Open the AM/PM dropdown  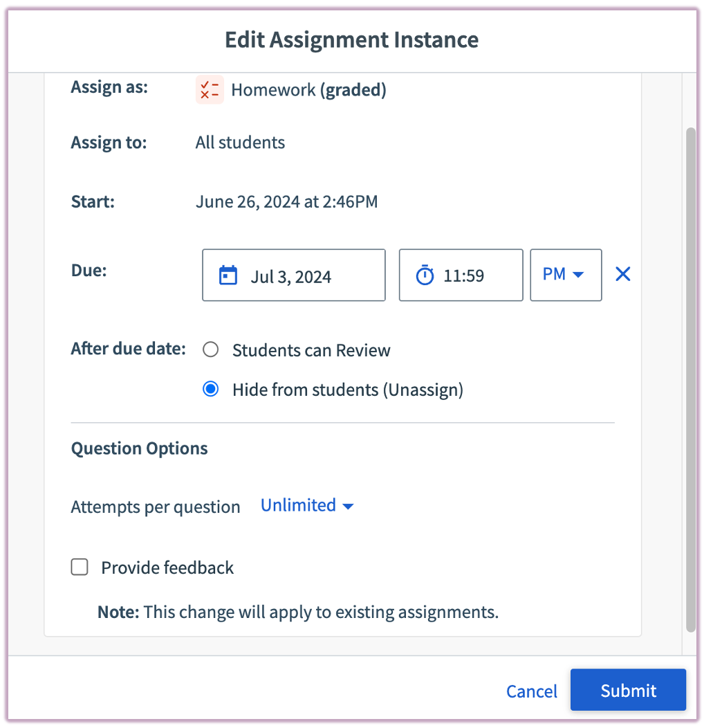[566, 275]
